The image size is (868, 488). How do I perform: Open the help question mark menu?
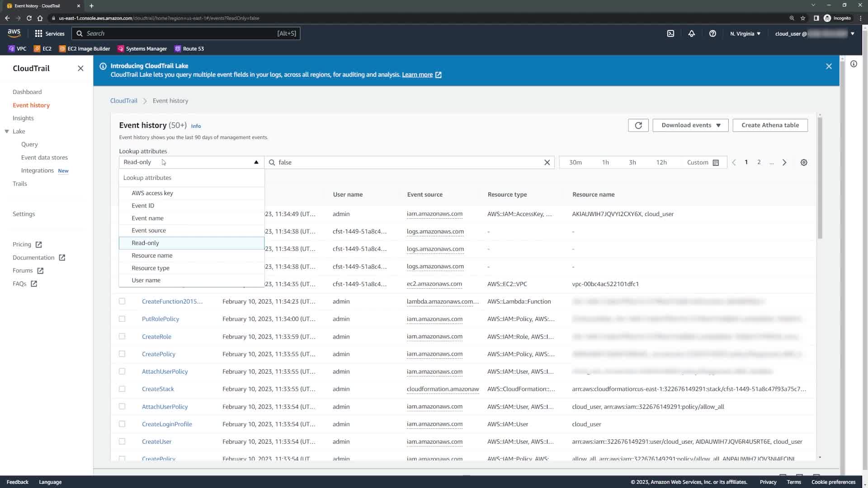[x=712, y=33]
